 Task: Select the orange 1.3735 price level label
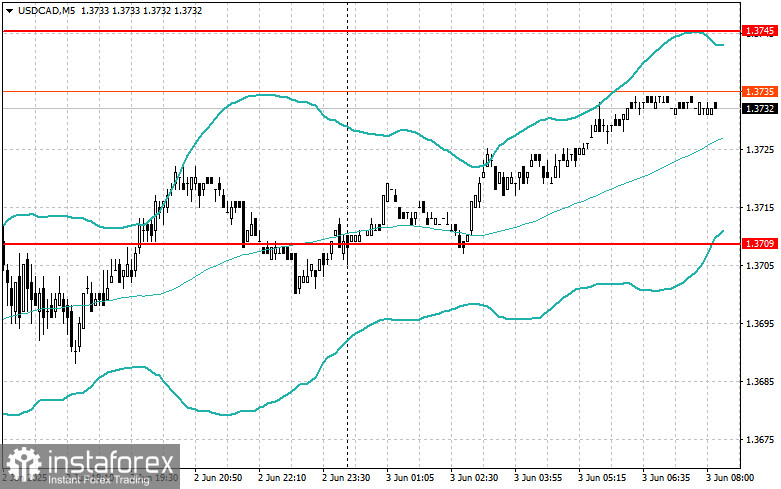pos(760,92)
